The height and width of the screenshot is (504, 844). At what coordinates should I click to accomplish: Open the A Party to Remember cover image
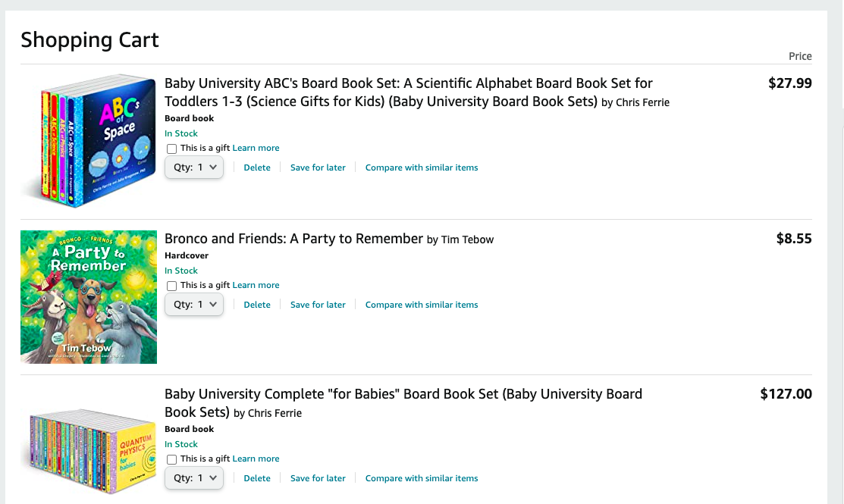point(89,297)
